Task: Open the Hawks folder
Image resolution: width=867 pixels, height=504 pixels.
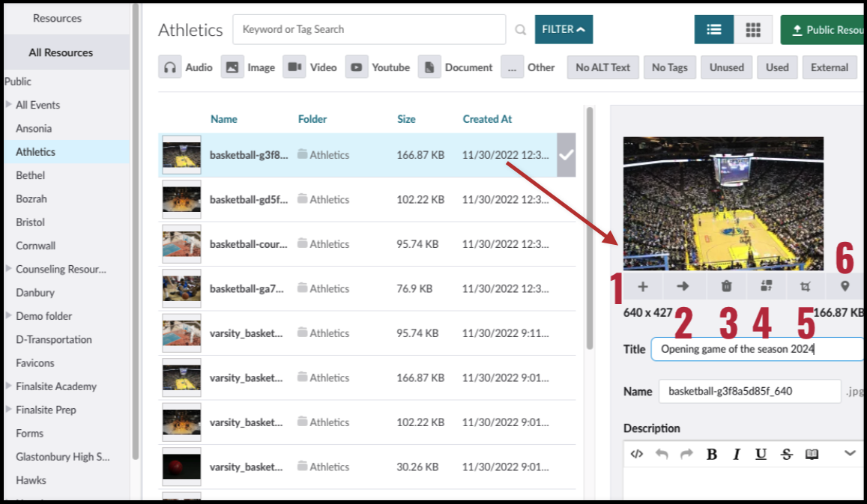Action: pos(31,480)
